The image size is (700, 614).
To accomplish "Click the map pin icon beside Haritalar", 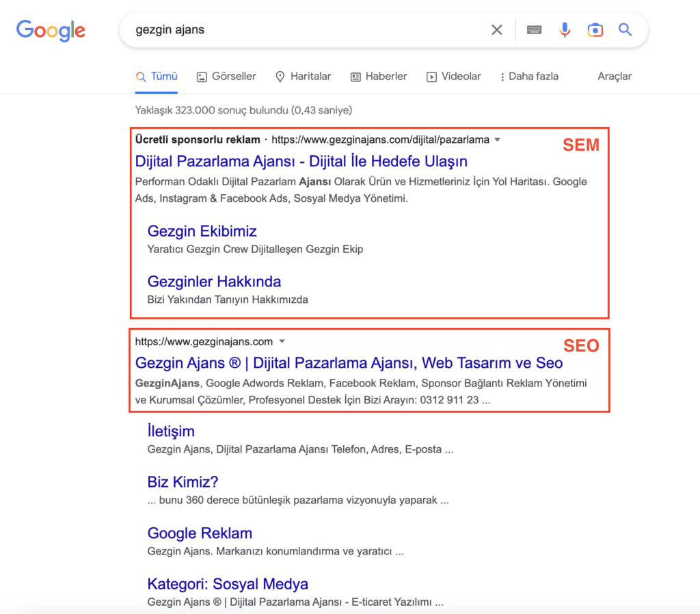I will (x=279, y=77).
